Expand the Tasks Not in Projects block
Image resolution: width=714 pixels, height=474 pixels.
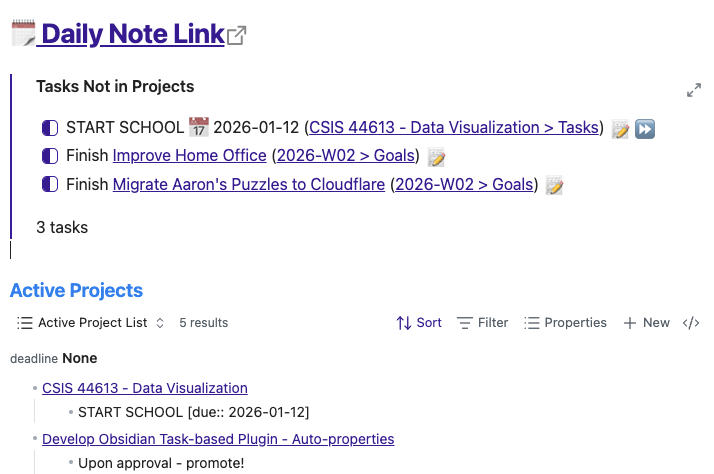694,90
